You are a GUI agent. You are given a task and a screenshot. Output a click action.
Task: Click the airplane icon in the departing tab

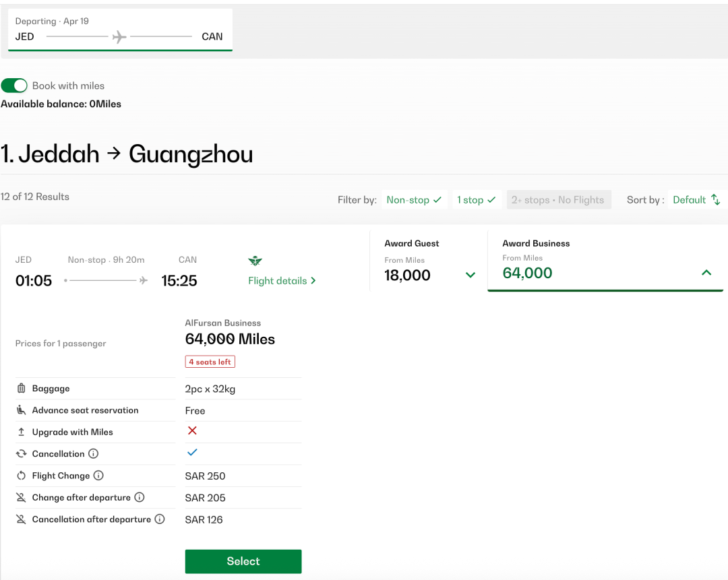119,36
